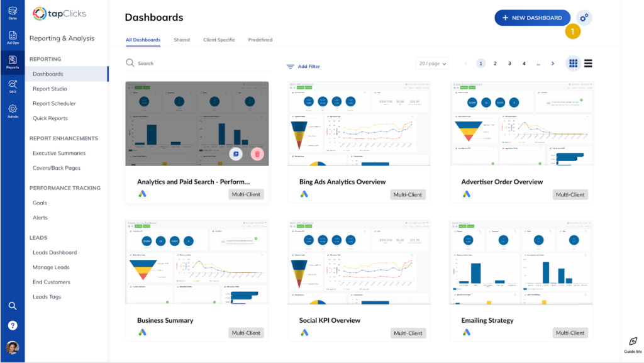Select page 3 of the dashboard list
The image size is (644, 363).
509,63
